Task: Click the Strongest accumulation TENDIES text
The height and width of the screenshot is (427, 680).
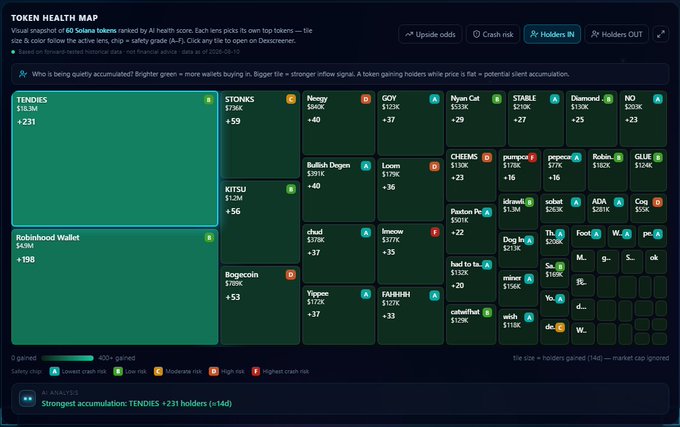Action: pos(137,404)
